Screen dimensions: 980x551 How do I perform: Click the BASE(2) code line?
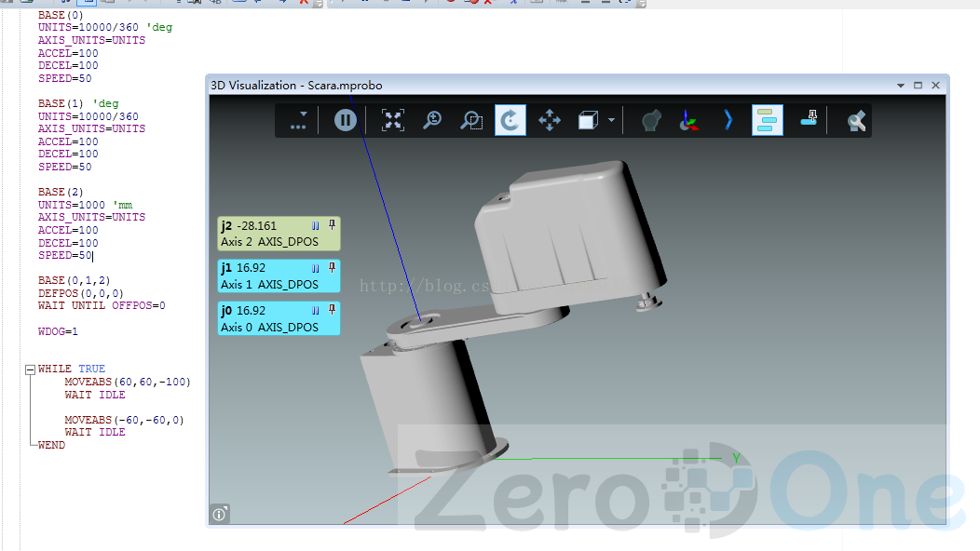point(61,192)
